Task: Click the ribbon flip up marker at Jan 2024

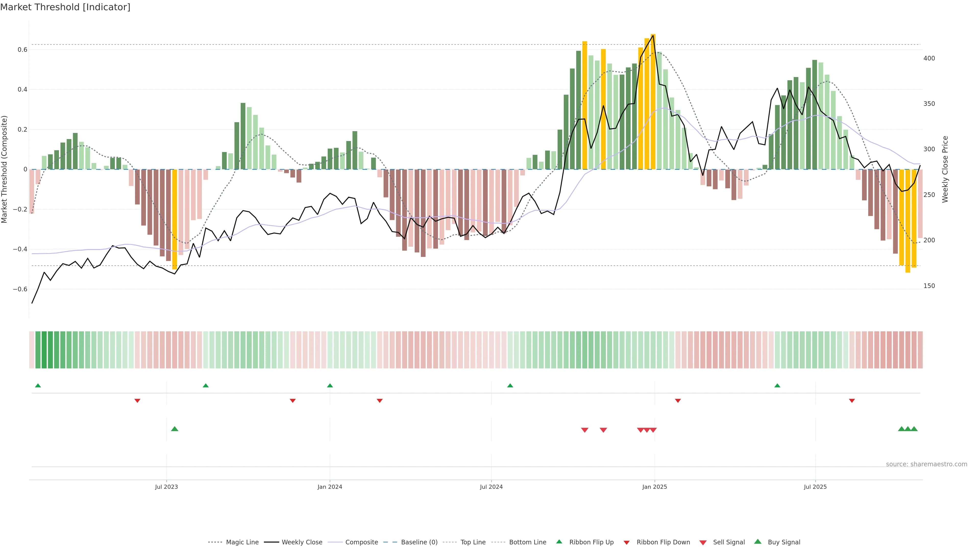Action: pyautogui.click(x=330, y=386)
